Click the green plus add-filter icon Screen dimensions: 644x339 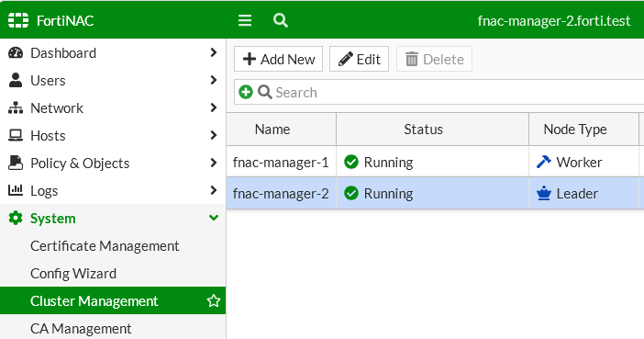(246, 92)
